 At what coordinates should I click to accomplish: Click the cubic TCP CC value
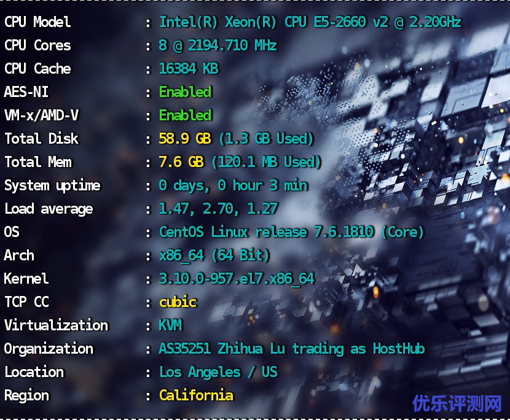pos(178,302)
